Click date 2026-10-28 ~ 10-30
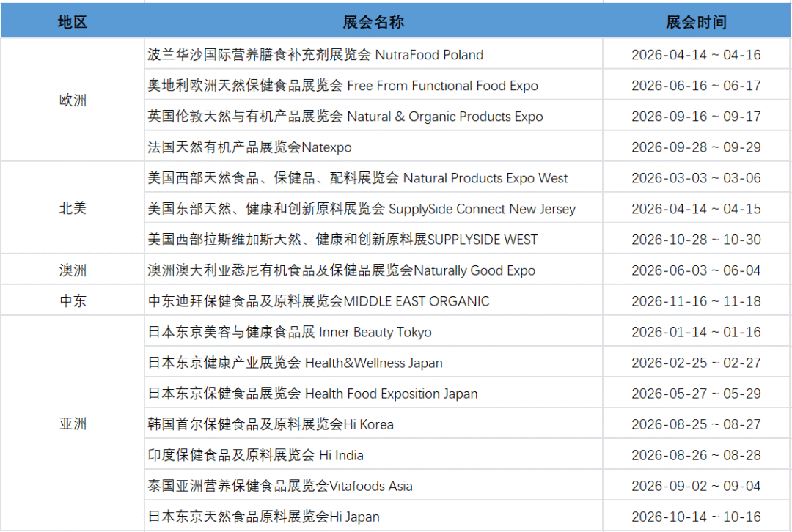Screen dimensions: 792x532 [696, 239]
